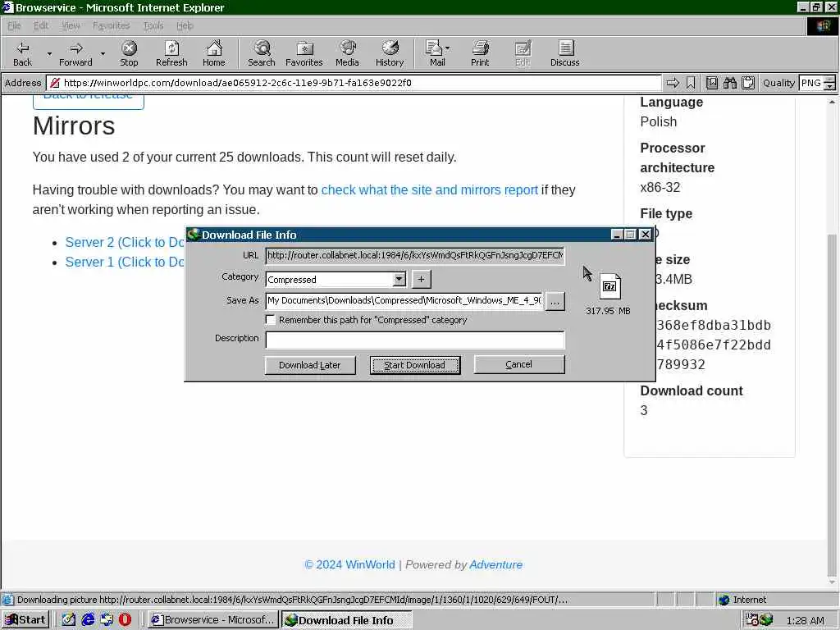Click the Forward toolbar button
Screen dimensions: 840x630
click(x=75, y=53)
